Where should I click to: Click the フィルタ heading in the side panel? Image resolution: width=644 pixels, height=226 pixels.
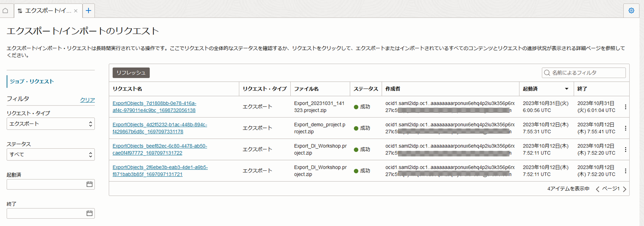(18, 99)
